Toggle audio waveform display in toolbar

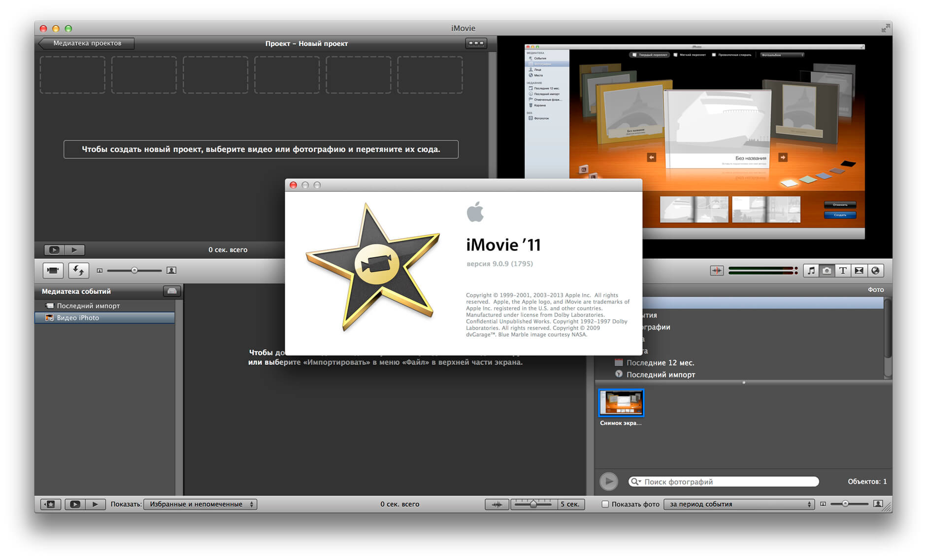(717, 270)
